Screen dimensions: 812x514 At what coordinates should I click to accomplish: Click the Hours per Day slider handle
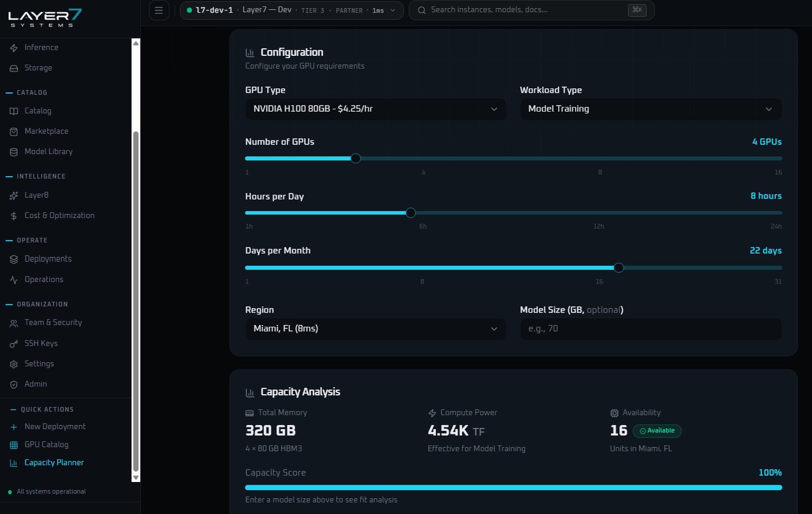click(411, 213)
